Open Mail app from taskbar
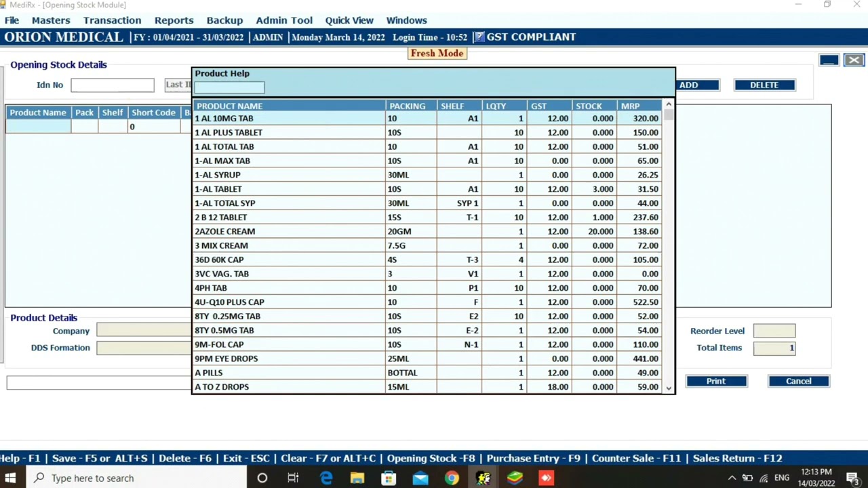Screen dimensions: 868x488 420,478
